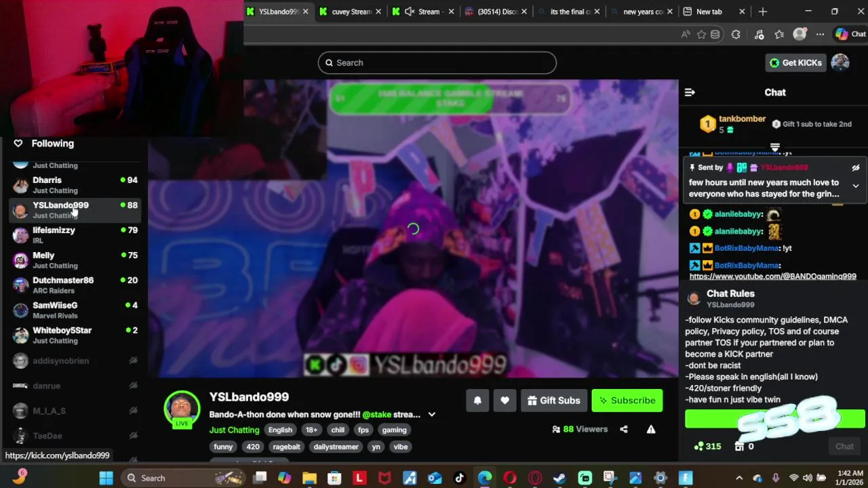The width and height of the screenshot is (868, 488).
Task: Click the @stake mention in stream title
Action: coord(376,415)
